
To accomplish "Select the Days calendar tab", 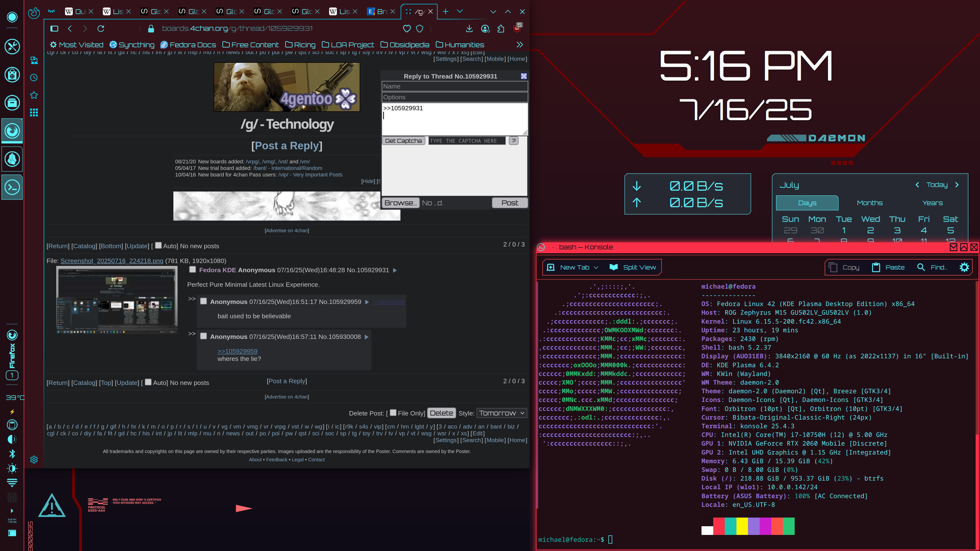I will [x=807, y=203].
